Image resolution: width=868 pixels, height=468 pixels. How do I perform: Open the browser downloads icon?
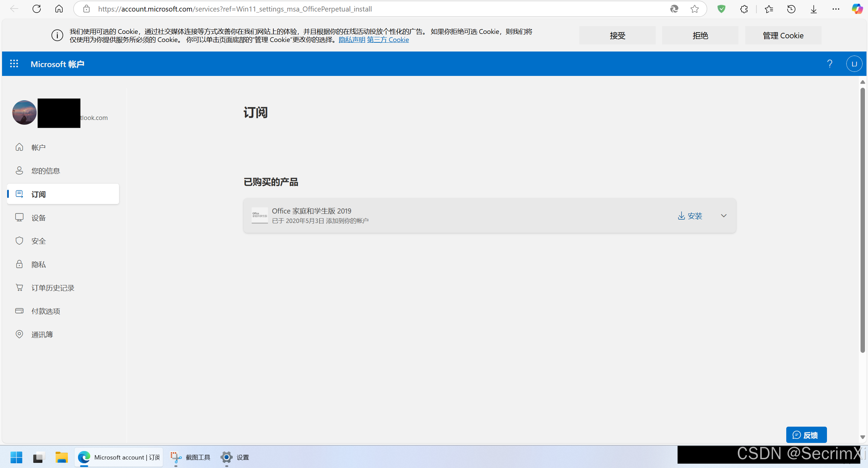(813, 9)
